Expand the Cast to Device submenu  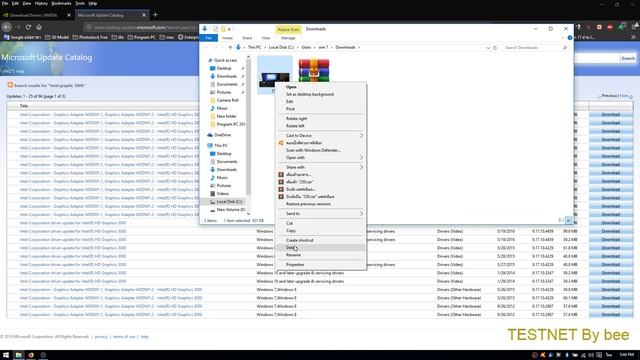(x=321, y=136)
